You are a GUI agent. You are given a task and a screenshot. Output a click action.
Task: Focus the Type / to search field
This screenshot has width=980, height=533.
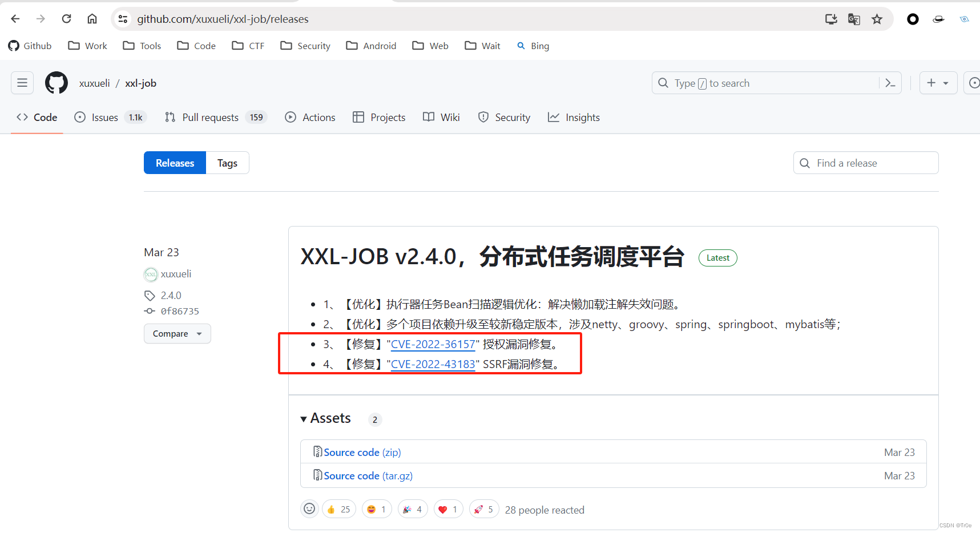click(x=765, y=83)
